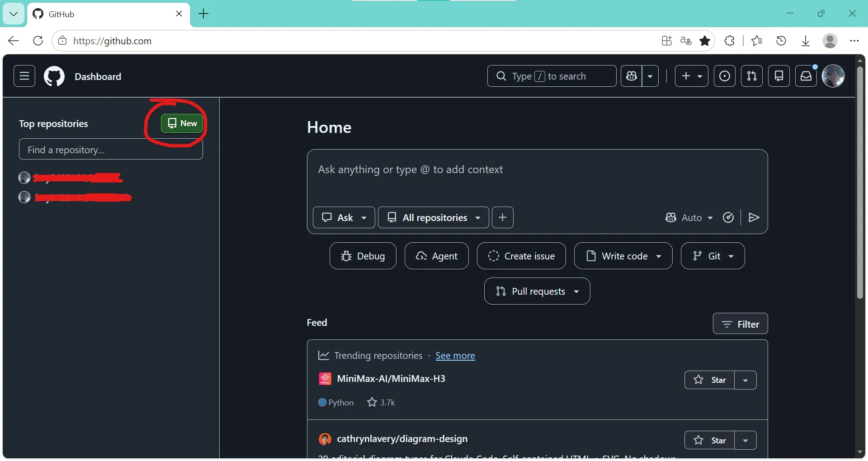Expand the Copilot dropdown arrow in header
The image size is (868, 461).
pyautogui.click(x=650, y=76)
